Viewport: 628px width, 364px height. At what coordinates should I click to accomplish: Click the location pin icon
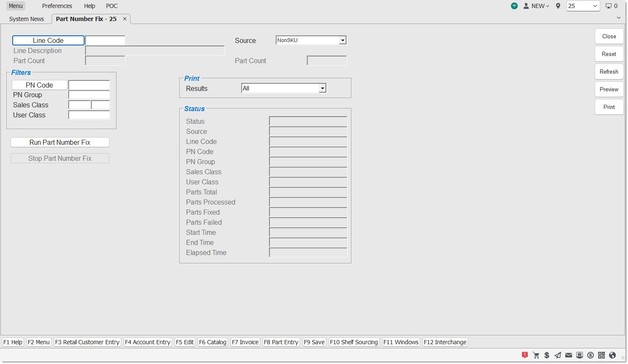tap(558, 6)
